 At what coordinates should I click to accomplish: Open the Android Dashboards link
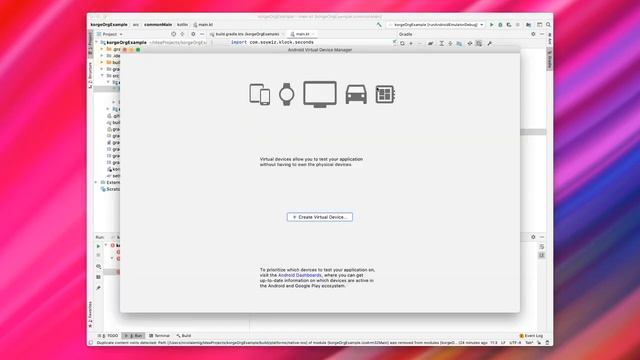(300, 276)
